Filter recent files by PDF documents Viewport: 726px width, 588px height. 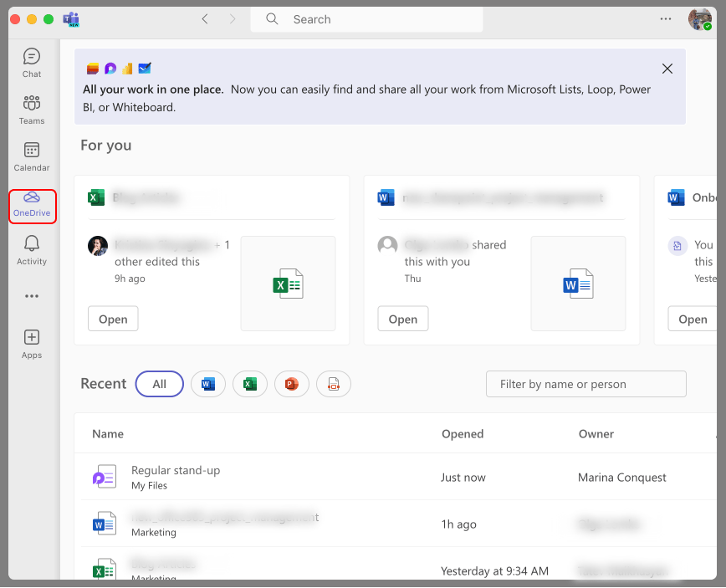[x=334, y=384]
